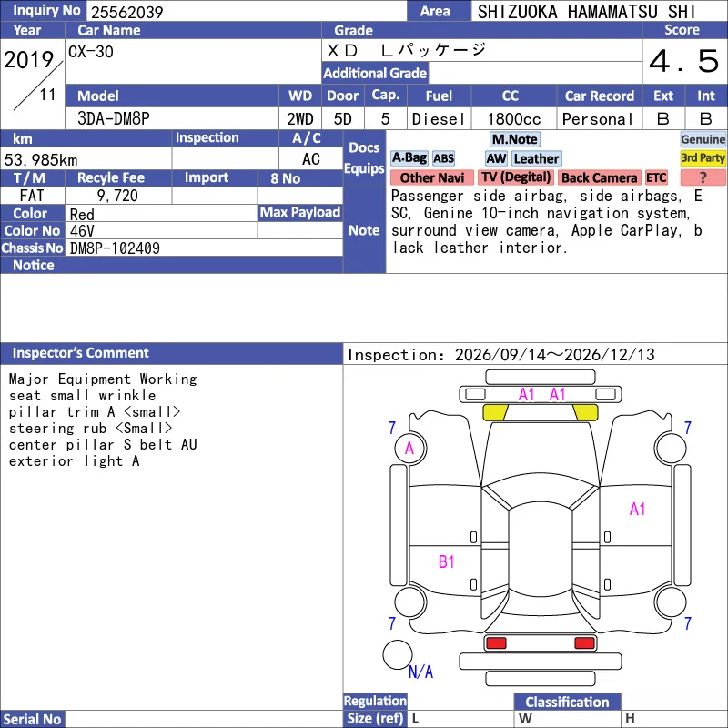Select the Diesel fuel value
This screenshot has width=728, height=728.
(439, 119)
